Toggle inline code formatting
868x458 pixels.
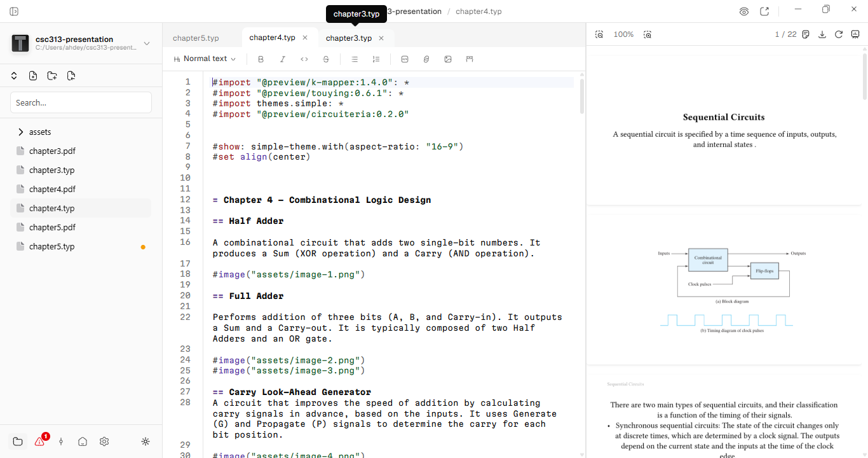tap(304, 59)
